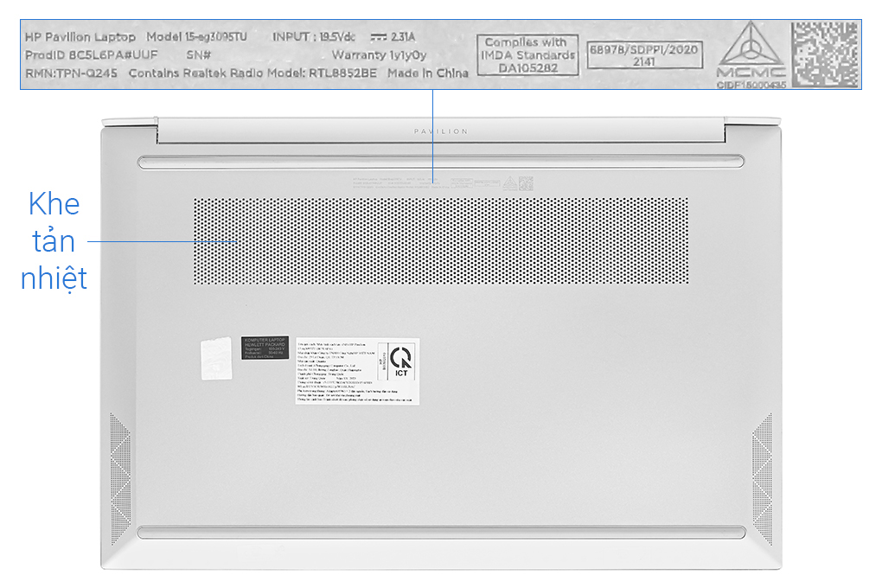The height and width of the screenshot is (588, 882).
Task: Click the large data matrix code in enlarged label
Action: pos(825,54)
